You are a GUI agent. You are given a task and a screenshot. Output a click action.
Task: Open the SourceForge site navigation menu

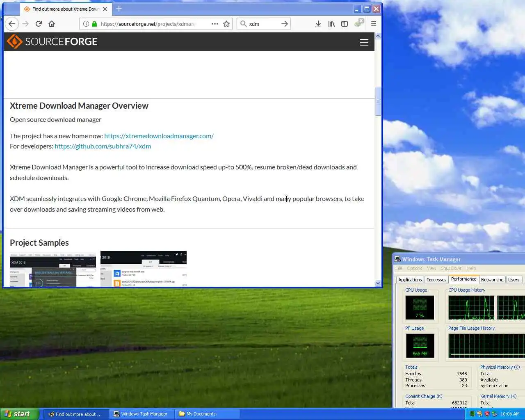click(x=364, y=42)
